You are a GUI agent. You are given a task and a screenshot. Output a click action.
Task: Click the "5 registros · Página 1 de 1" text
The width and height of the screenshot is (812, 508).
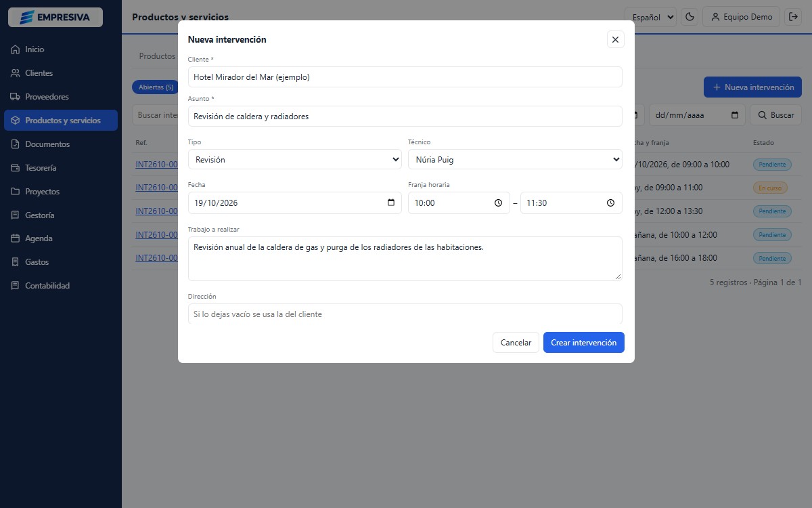tap(755, 282)
